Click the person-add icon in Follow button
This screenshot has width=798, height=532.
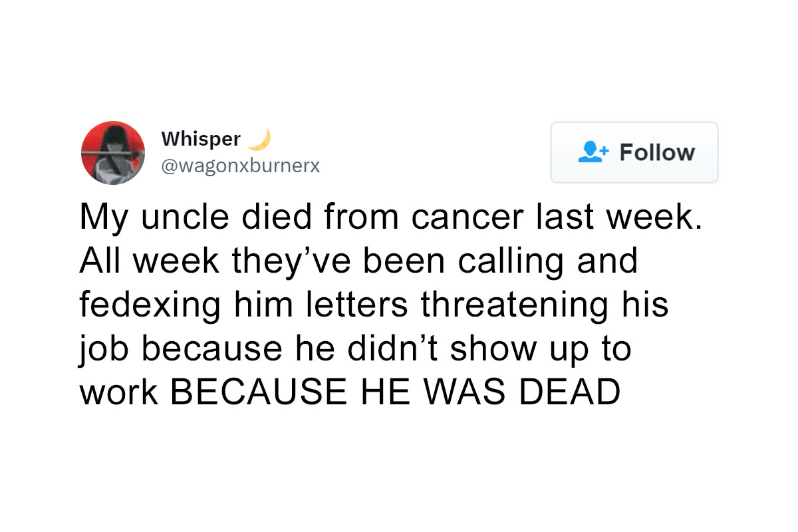point(594,152)
